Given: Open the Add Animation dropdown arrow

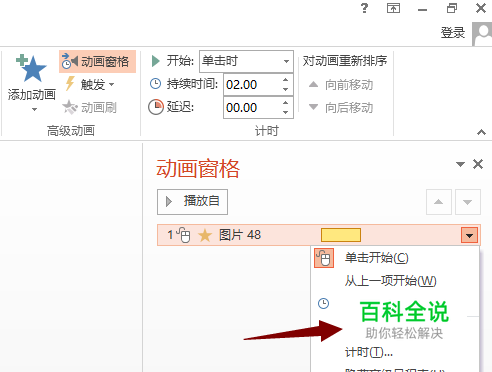Looking at the screenshot, I should pyautogui.click(x=34, y=109).
